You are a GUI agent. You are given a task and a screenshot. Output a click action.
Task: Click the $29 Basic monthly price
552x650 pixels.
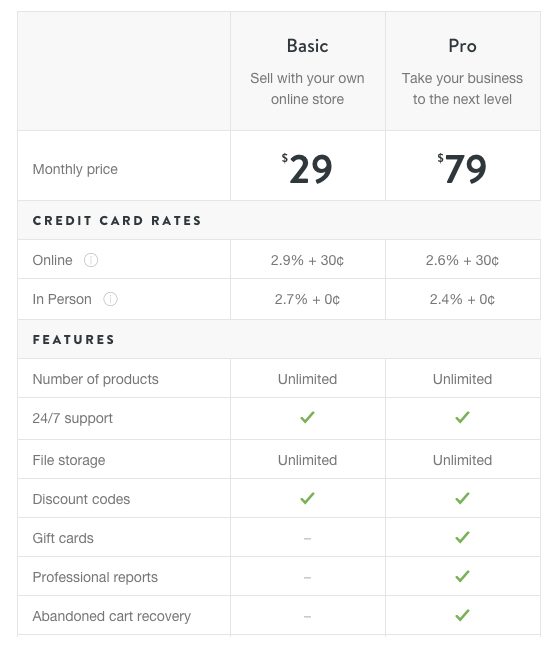307,168
